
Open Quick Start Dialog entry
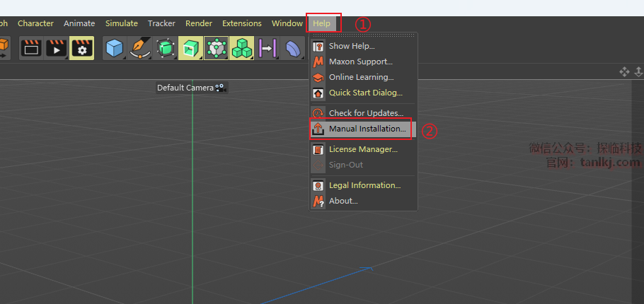pyautogui.click(x=365, y=93)
